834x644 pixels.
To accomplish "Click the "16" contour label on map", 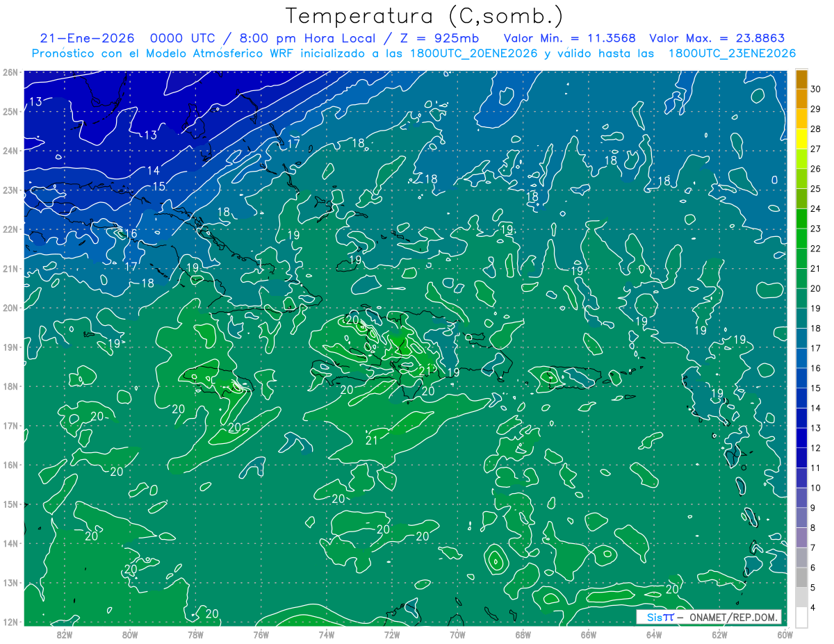I will pyautogui.click(x=131, y=233).
